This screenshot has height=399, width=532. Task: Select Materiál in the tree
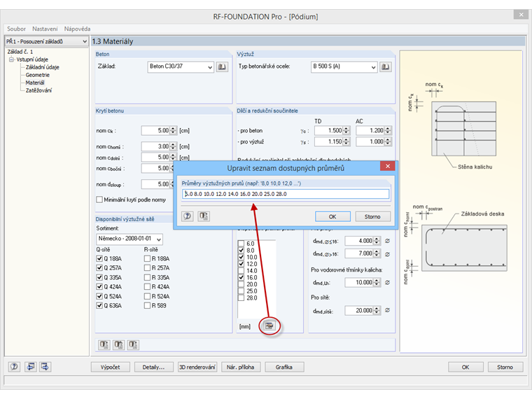point(35,83)
